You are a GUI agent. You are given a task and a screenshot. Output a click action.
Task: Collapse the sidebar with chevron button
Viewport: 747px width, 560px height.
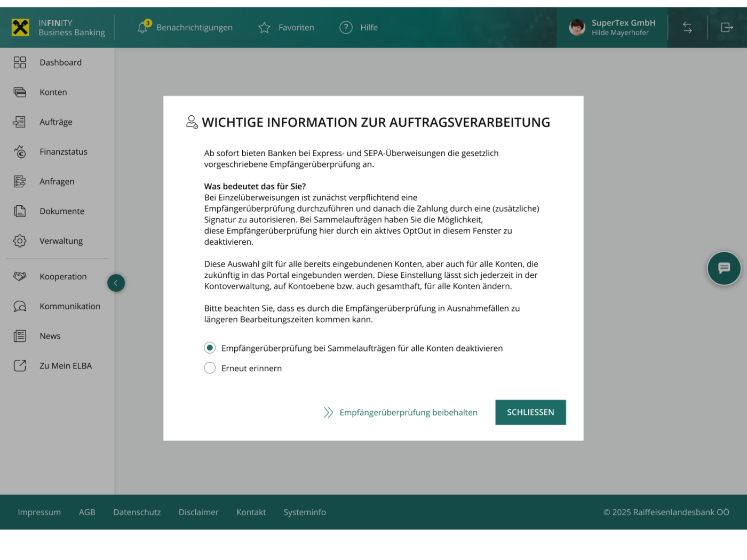pos(116,283)
